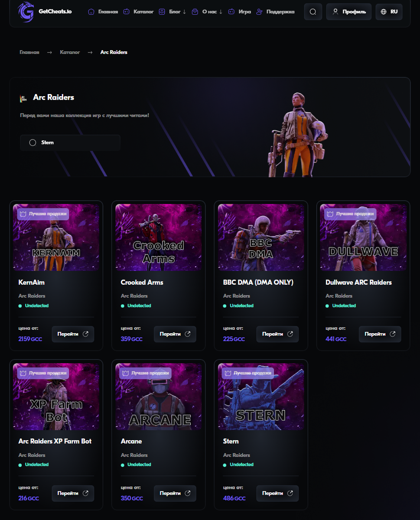This screenshot has width=420, height=520.
Task: Go to Главная in top navigation
Action: point(108,12)
